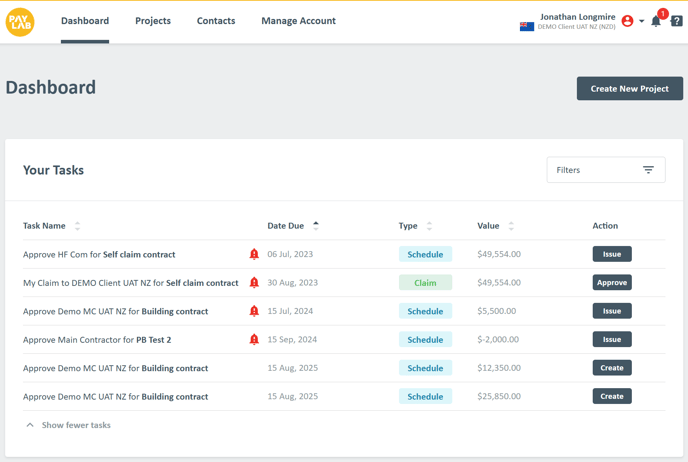Switch to the Dashboard tab

(85, 21)
